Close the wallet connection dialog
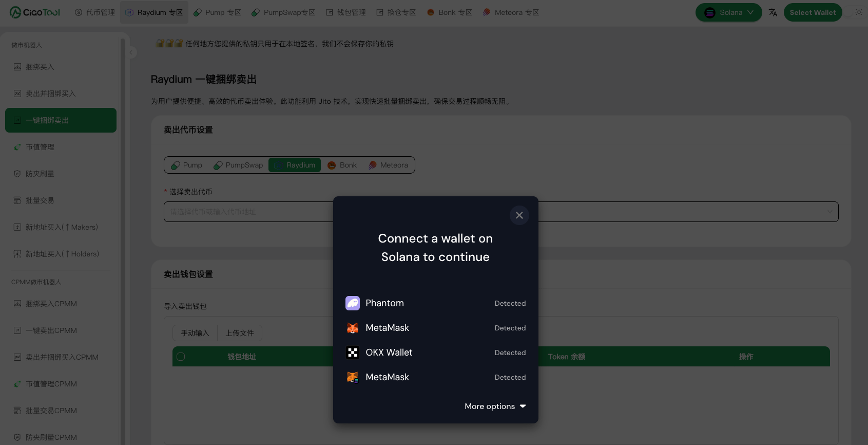 click(519, 215)
